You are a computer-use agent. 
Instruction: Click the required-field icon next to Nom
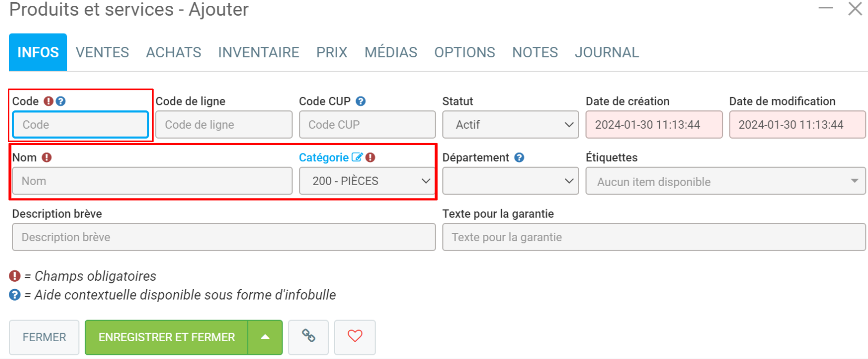[x=47, y=157]
